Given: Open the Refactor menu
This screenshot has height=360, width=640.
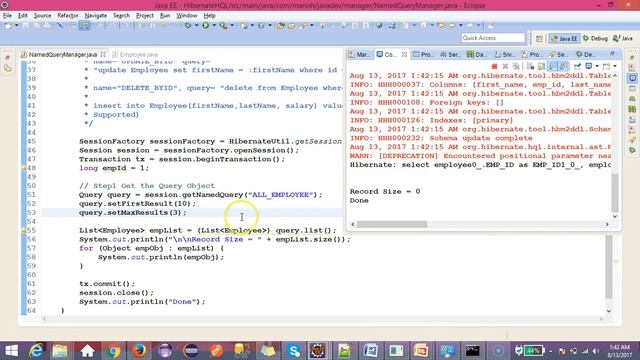Looking at the screenshot, I should (68, 16).
